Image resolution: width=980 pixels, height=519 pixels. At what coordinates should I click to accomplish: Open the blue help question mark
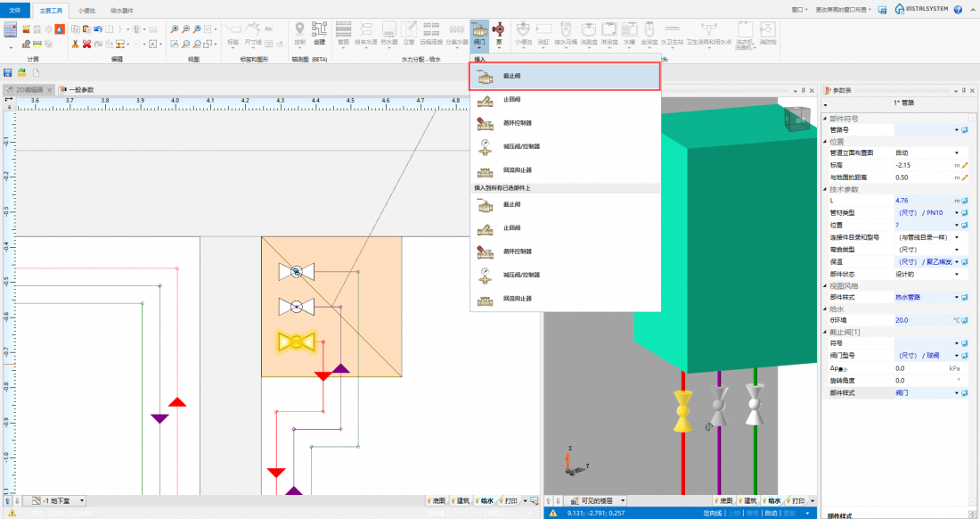pyautogui.click(x=958, y=10)
